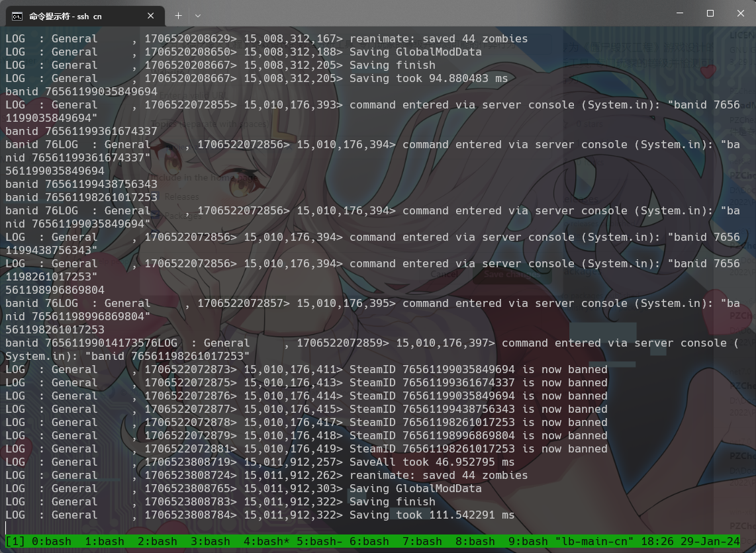The height and width of the screenshot is (553, 756).
Task: Click banned line stamped 15,010,176,411
Action: (307, 370)
